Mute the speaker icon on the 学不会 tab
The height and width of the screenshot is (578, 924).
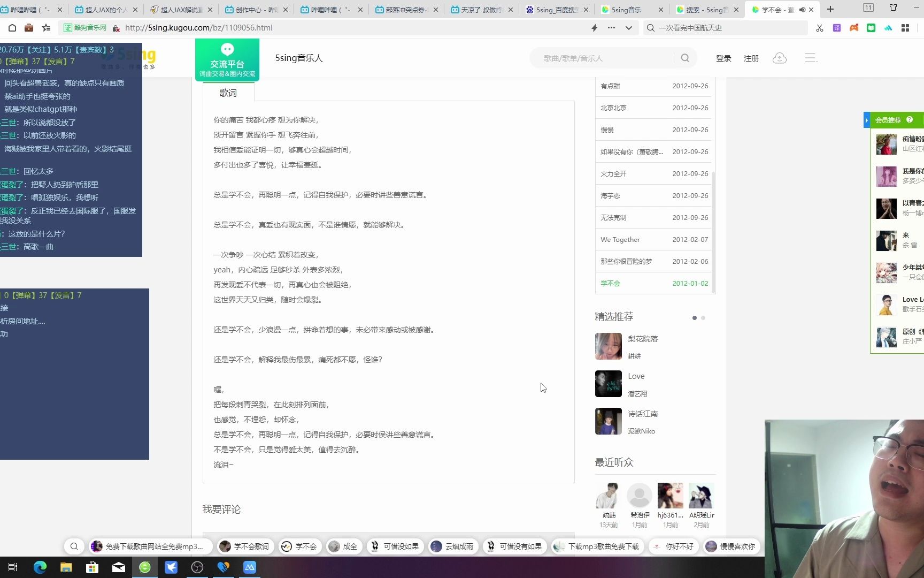tap(802, 10)
